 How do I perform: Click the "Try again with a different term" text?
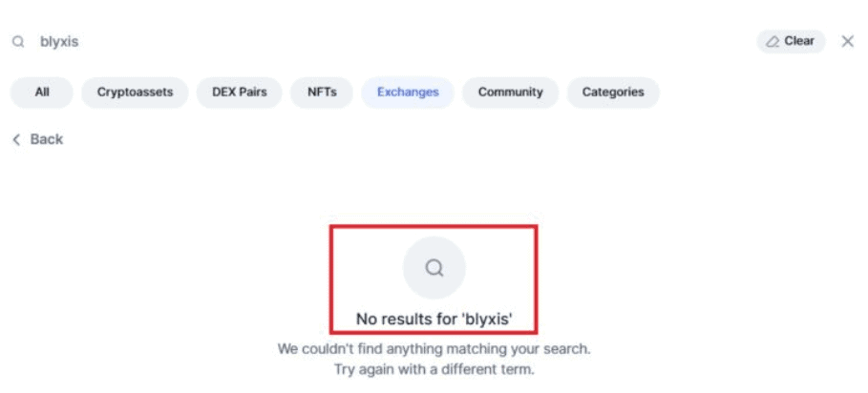point(434,368)
